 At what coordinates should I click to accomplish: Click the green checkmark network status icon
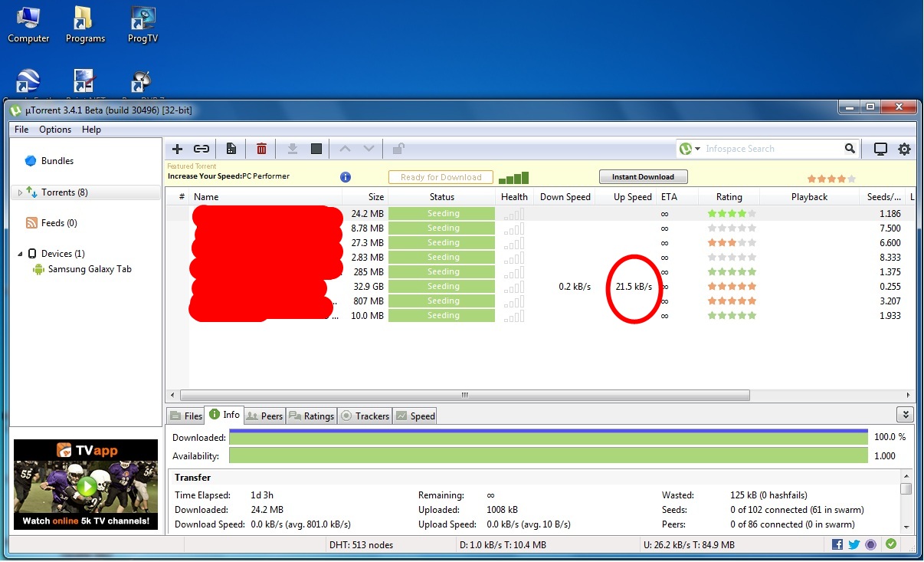point(891,544)
